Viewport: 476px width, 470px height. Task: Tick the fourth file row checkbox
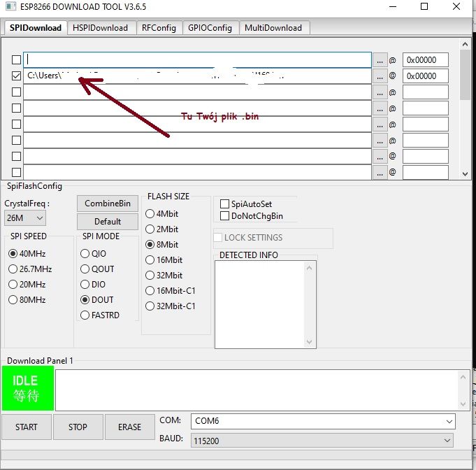[x=16, y=108]
